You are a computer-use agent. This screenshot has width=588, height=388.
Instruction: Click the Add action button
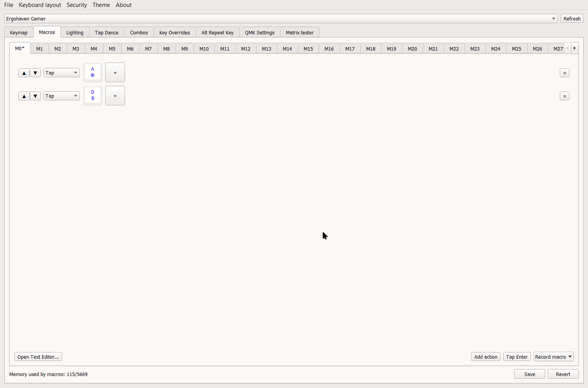[485, 357]
